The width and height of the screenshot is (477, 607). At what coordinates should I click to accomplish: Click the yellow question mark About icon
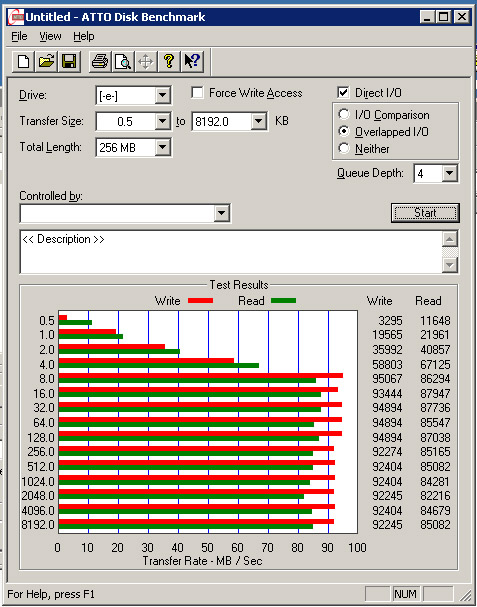coord(169,62)
